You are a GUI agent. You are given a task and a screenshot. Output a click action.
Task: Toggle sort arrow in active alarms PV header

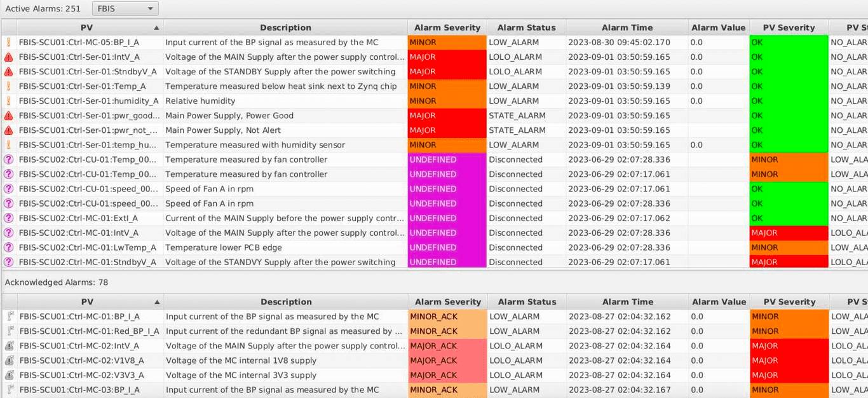156,28
